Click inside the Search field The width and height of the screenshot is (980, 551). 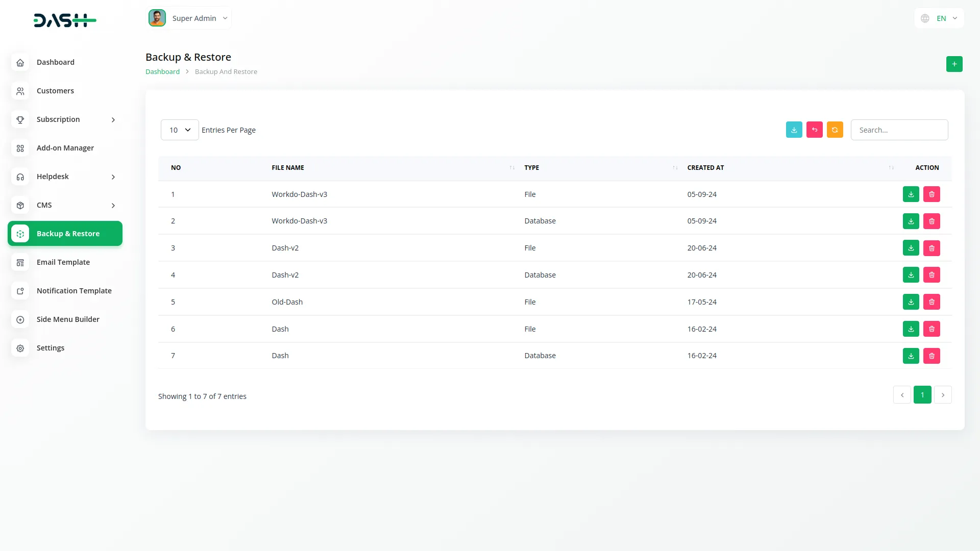[899, 130]
